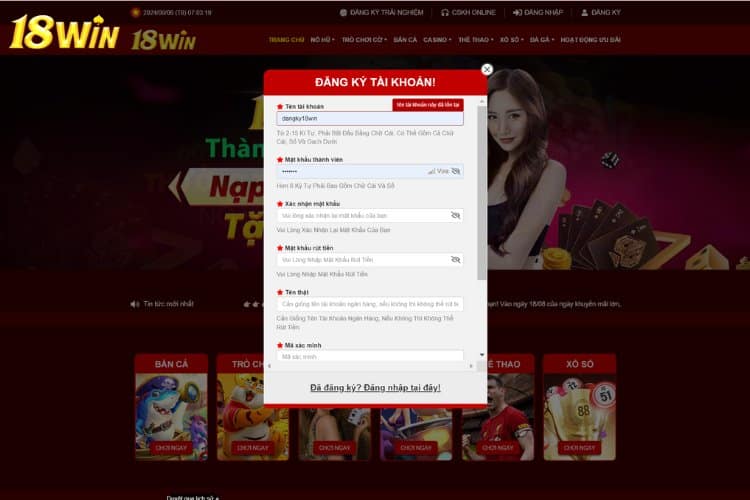Screen dimensions: 750x500
Task: Click the Bắn Cá card header
Action: click(x=171, y=364)
